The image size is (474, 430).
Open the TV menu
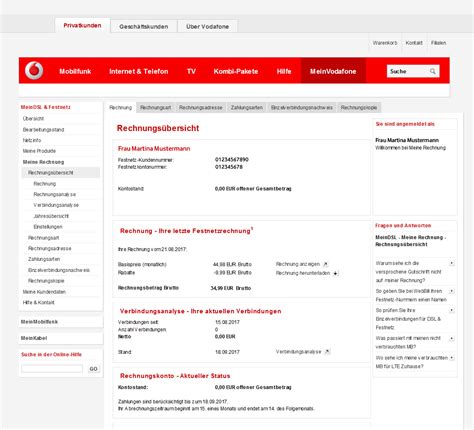click(191, 71)
